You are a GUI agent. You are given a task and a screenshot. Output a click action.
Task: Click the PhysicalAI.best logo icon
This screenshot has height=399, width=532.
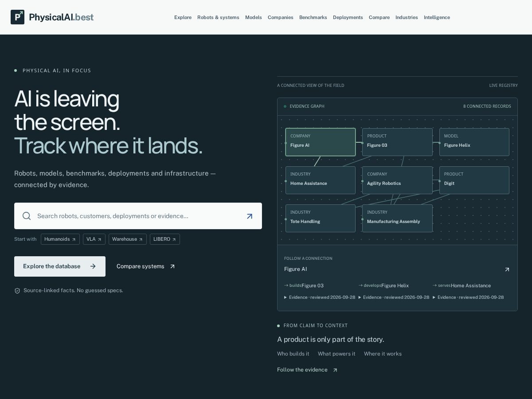pyautogui.click(x=18, y=17)
